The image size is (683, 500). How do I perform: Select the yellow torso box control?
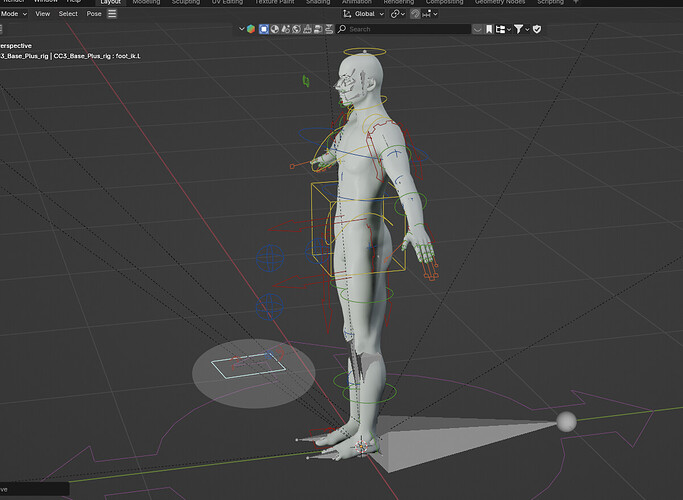pyautogui.click(x=359, y=230)
